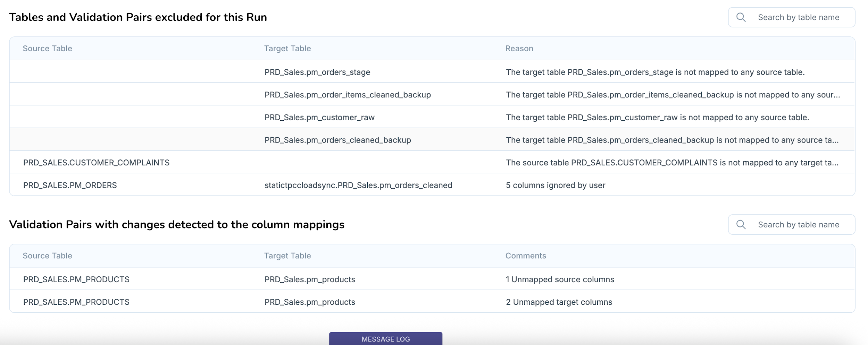Viewport: 868px width, 345px height.
Task: Click the magnifier icon in the column mappings search
Action: tap(741, 225)
